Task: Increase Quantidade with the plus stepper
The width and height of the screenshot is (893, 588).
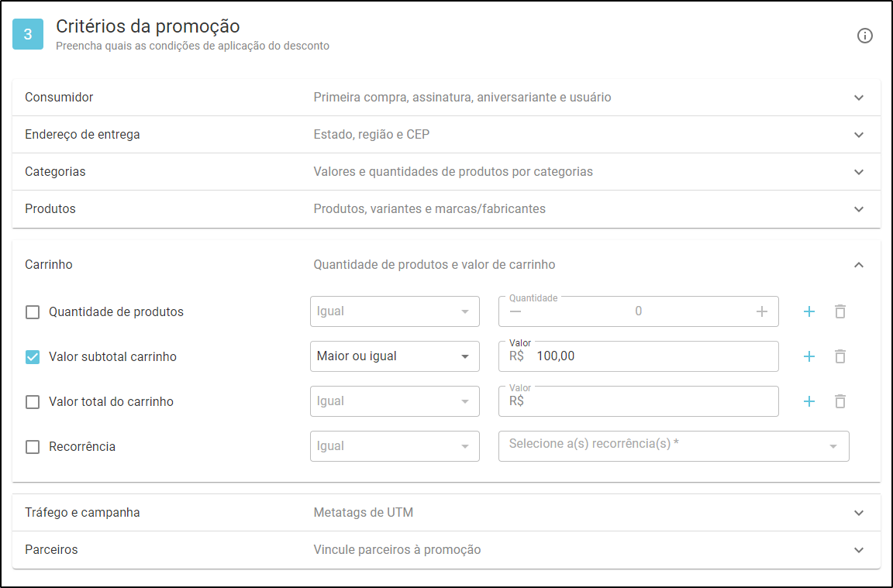Action: 761,311
